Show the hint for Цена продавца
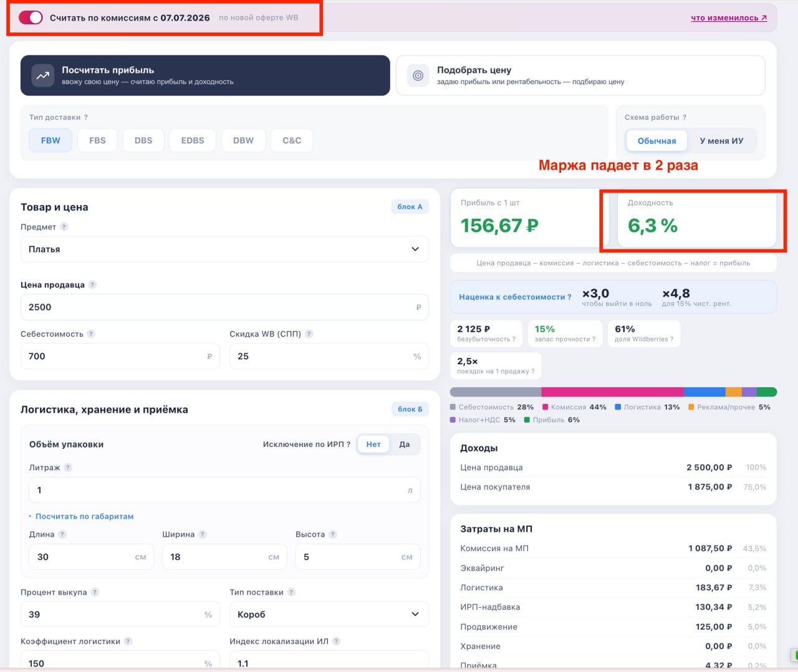 coord(92,285)
